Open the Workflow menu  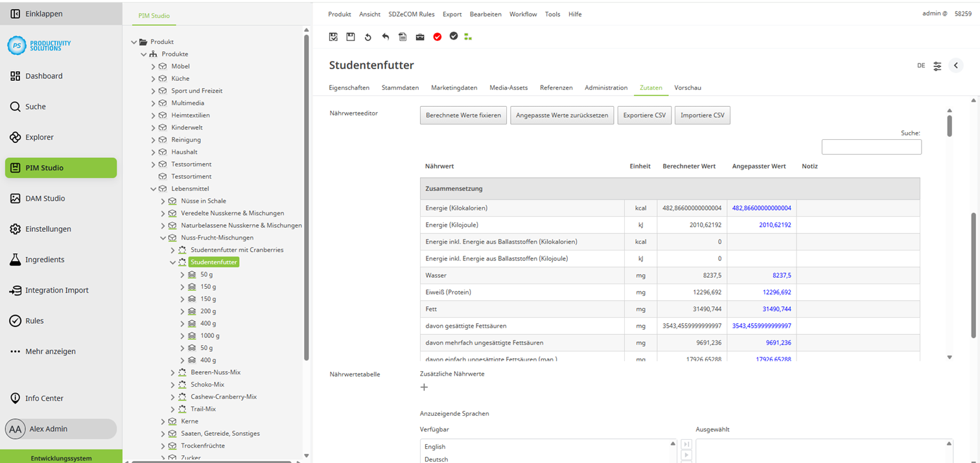click(523, 14)
